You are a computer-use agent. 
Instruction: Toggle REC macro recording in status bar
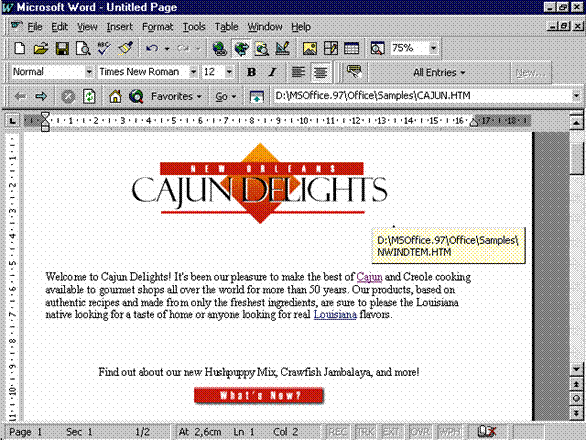tap(338, 432)
